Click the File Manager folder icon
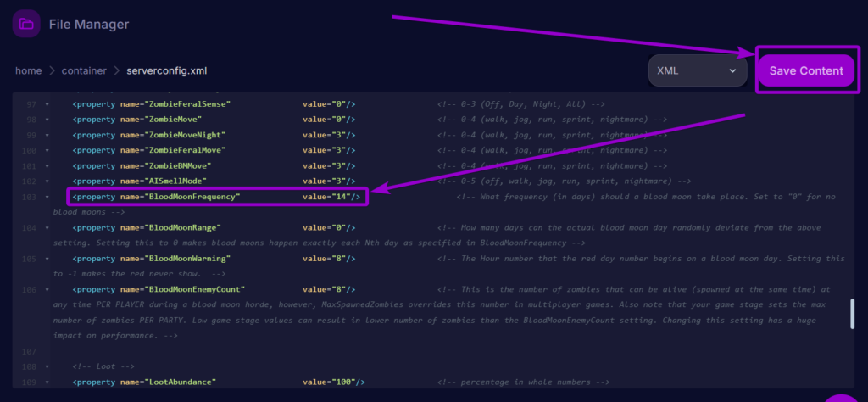The image size is (868, 402). [26, 24]
